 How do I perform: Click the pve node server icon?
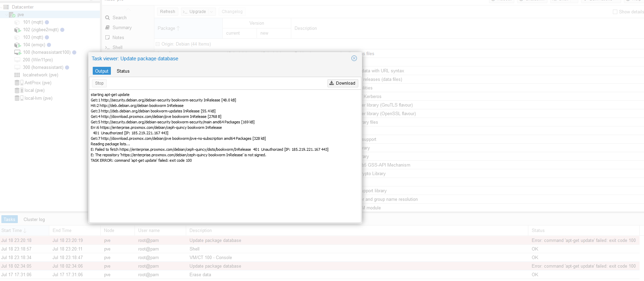pos(12,15)
